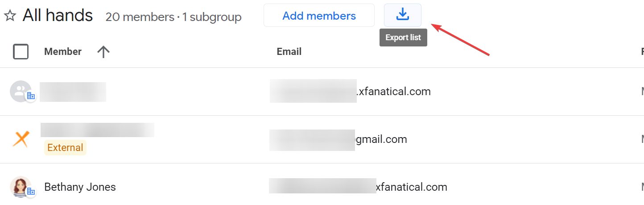
Task: Click the All hands group title
Action: [58, 16]
